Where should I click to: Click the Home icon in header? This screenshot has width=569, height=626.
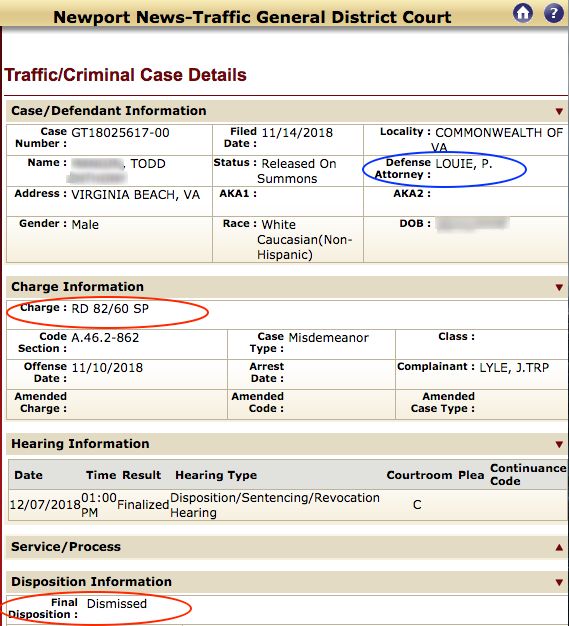tap(523, 13)
